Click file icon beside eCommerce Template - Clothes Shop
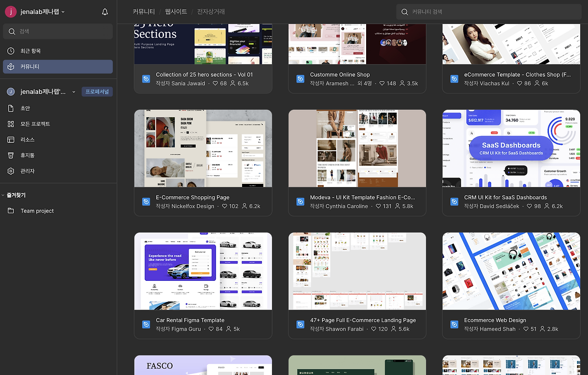 click(x=454, y=79)
